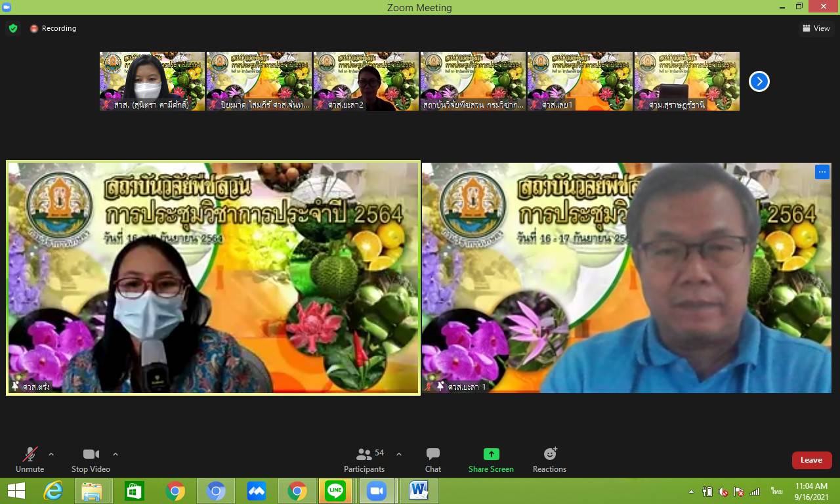This screenshot has height=504, width=840.
Task: Open the LINE app from taskbar
Action: 335,491
